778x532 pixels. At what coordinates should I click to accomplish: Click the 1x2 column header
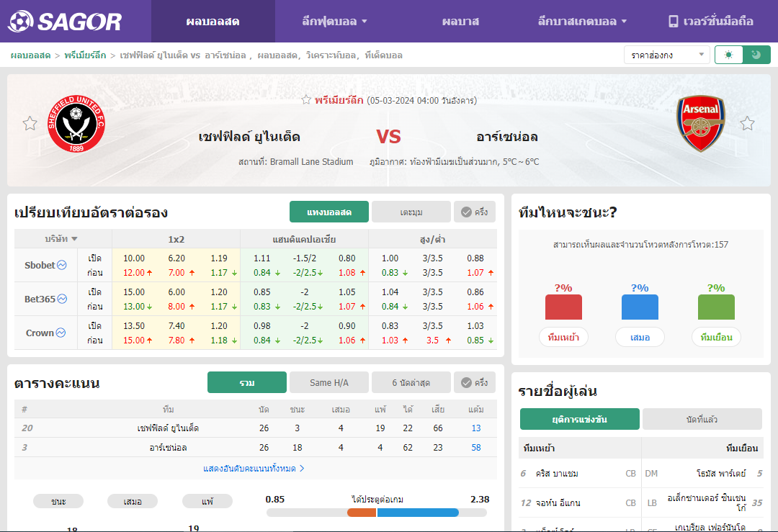click(x=176, y=240)
